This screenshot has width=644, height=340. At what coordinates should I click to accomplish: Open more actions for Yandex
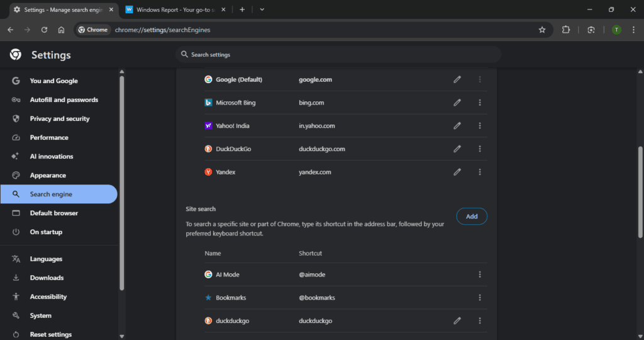click(480, 172)
